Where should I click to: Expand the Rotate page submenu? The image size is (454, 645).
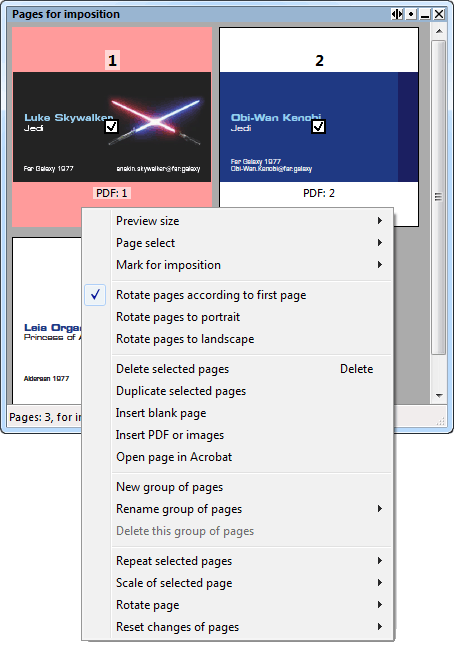[x=237, y=605]
